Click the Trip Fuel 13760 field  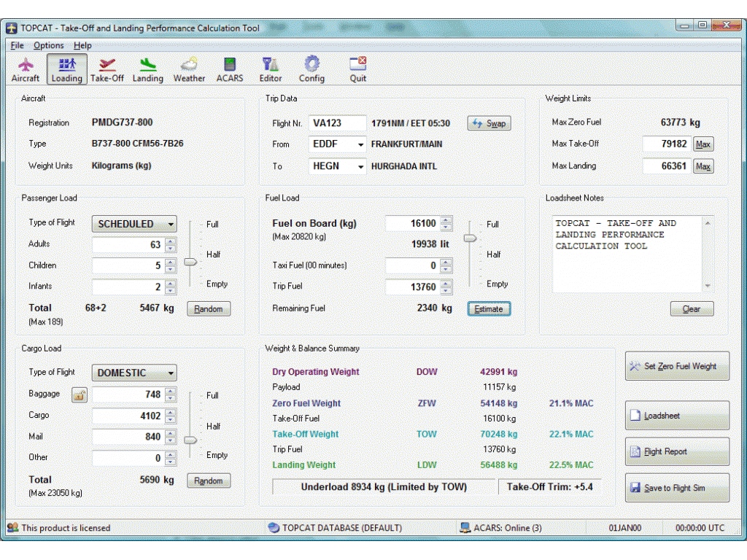coord(413,287)
